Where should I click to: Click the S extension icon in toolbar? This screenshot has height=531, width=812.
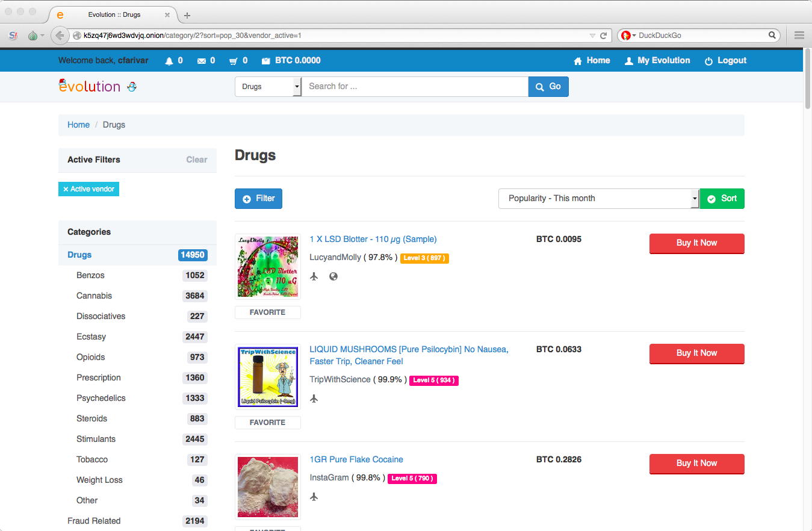13,36
